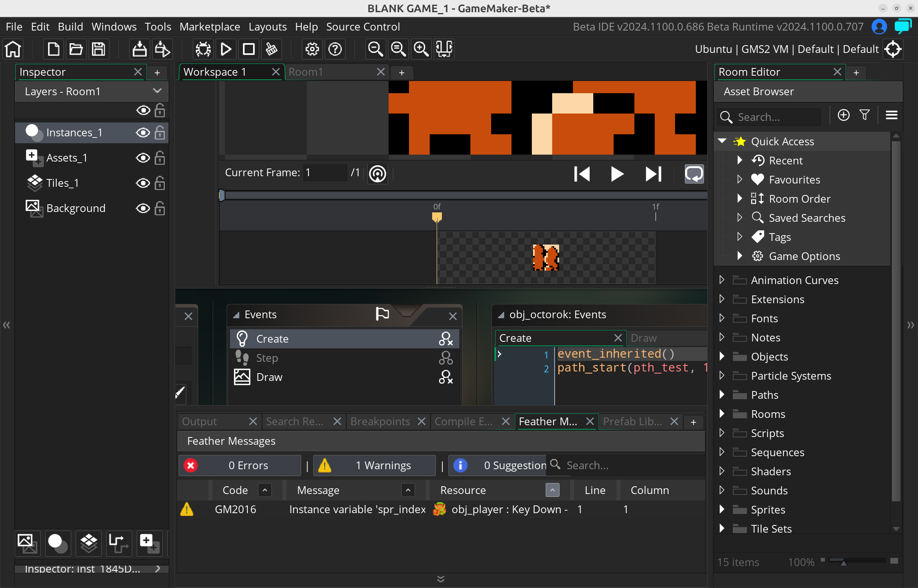Save the project with the floppy icon

coord(98,49)
